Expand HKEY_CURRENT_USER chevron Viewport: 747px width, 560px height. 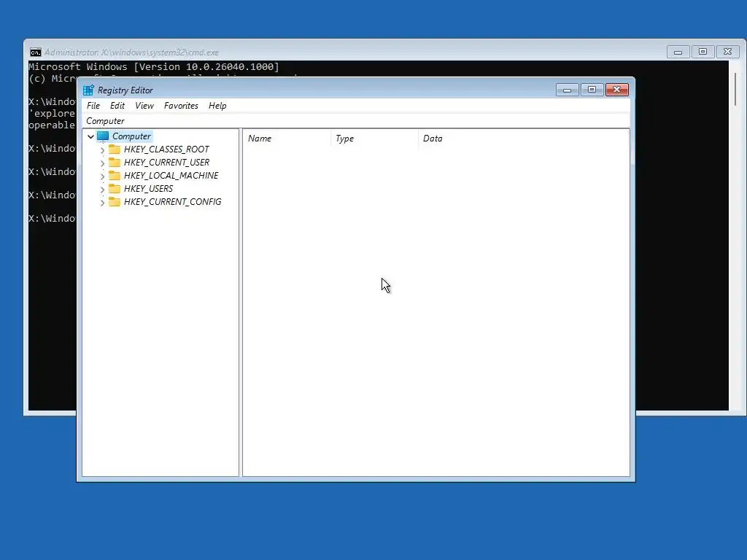tap(102, 163)
